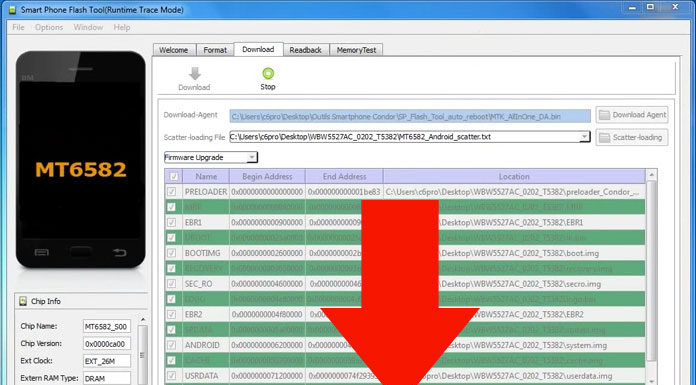Click the Ext Clock field EXT_26M

(x=107, y=361)
